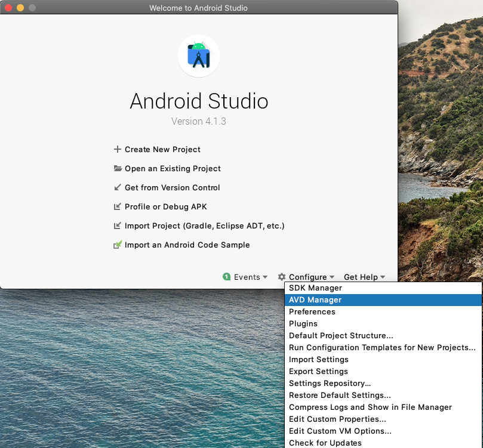483x448 pixels.
Task: Click the Configure gear icon
Action: click(x=282, y=277)
